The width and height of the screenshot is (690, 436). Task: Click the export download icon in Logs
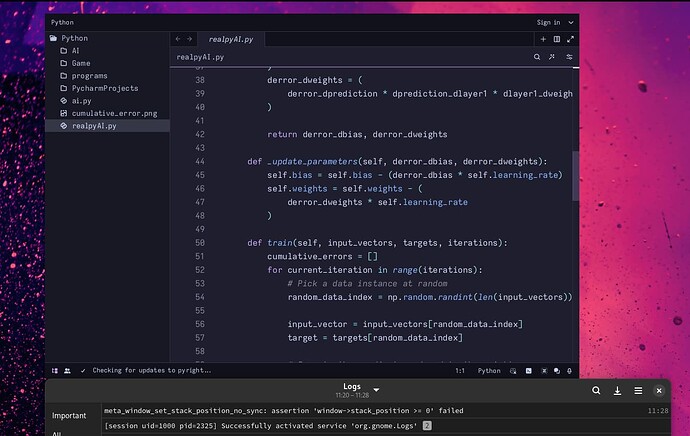pyautogui.click(x=617, y=391)
